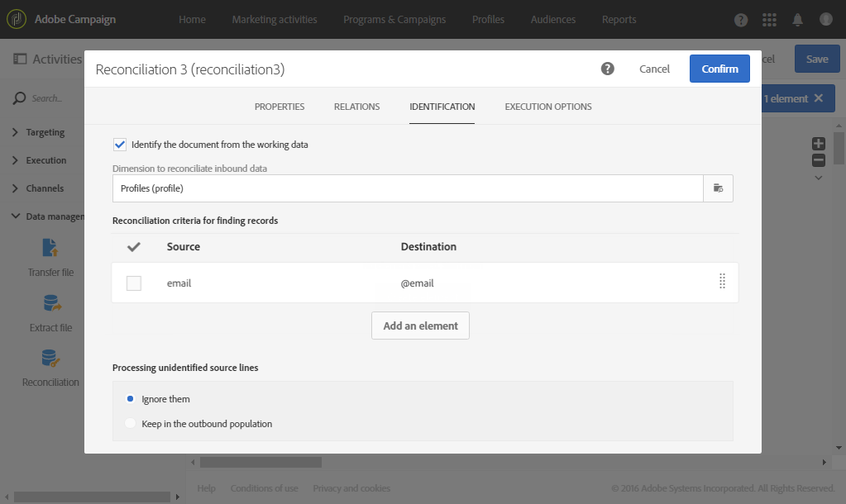Click the canvas horizontal scrollbar thumb
The image size is (846, 504).
[x=260, y=462]
